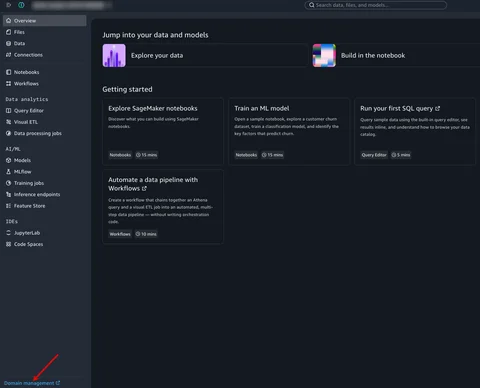
Task: Click the Models cube icon
Action: click(x=9, y=160)
